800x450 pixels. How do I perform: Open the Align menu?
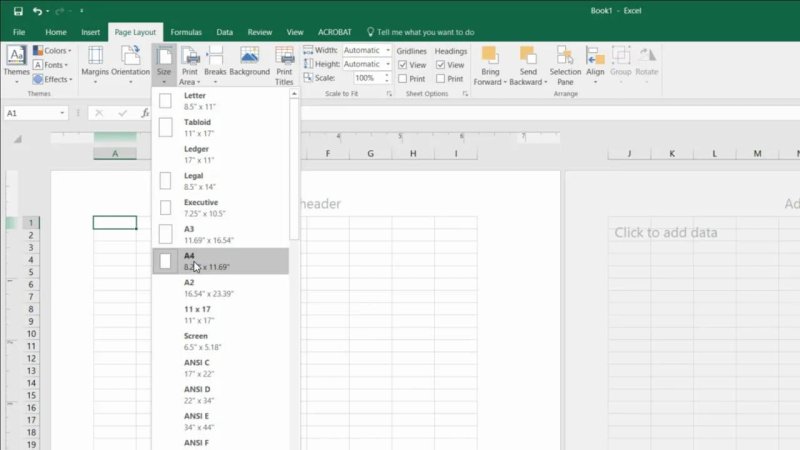tap(595, 65)
